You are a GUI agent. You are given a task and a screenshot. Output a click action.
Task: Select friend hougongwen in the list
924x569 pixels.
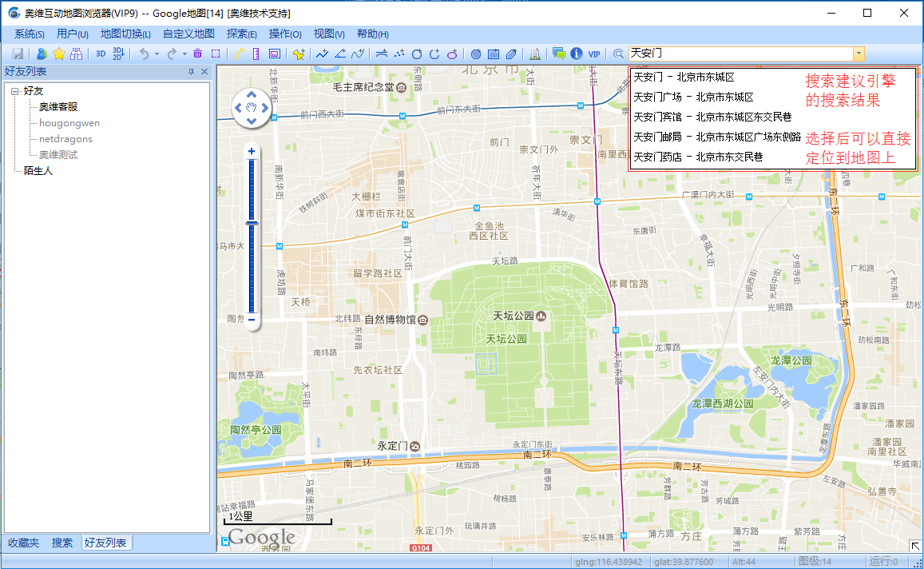coord(69,122)
